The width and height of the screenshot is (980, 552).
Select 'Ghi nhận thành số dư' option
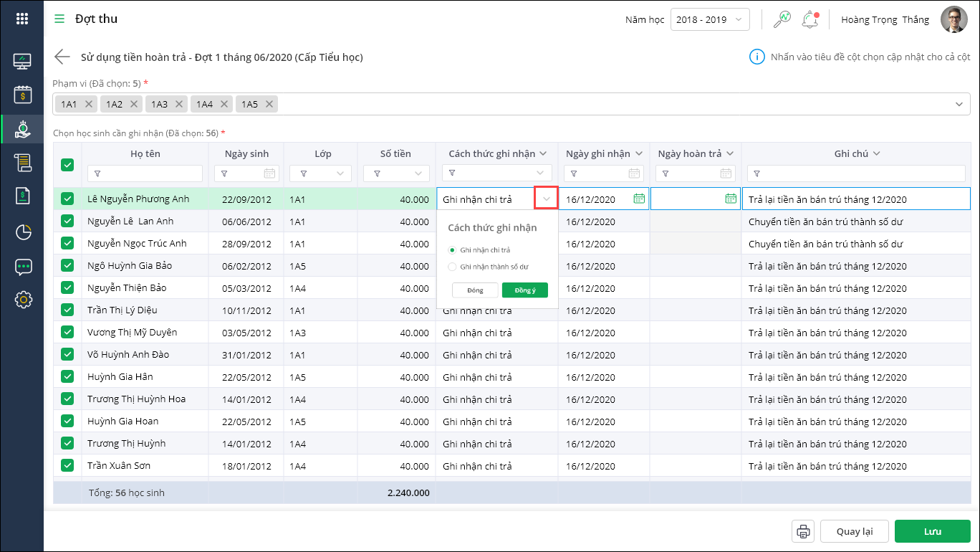[452, 267]
